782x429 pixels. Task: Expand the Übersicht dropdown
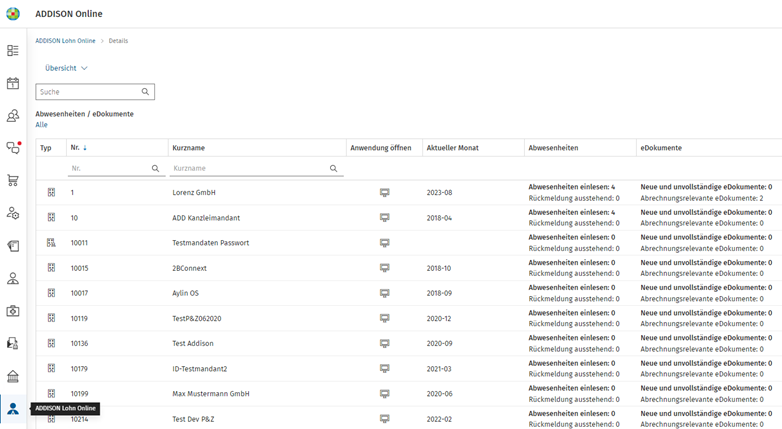tap(66, 68)
